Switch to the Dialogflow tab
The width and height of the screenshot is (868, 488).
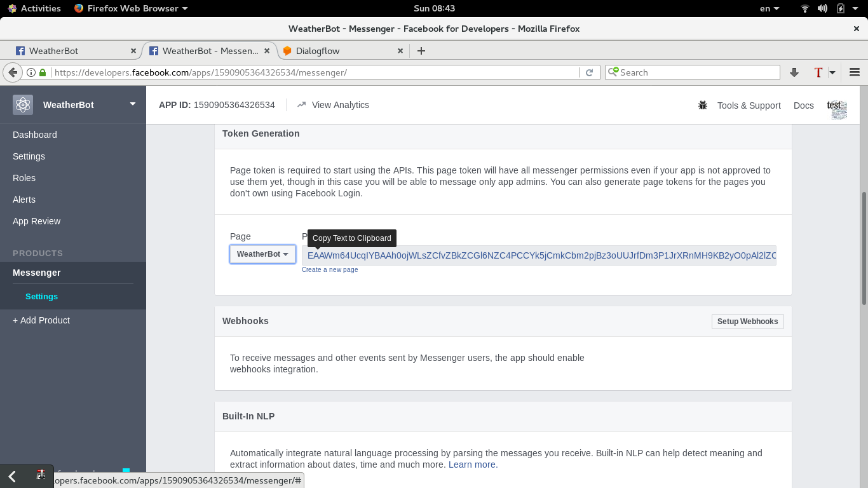click(x=342, y=51)
